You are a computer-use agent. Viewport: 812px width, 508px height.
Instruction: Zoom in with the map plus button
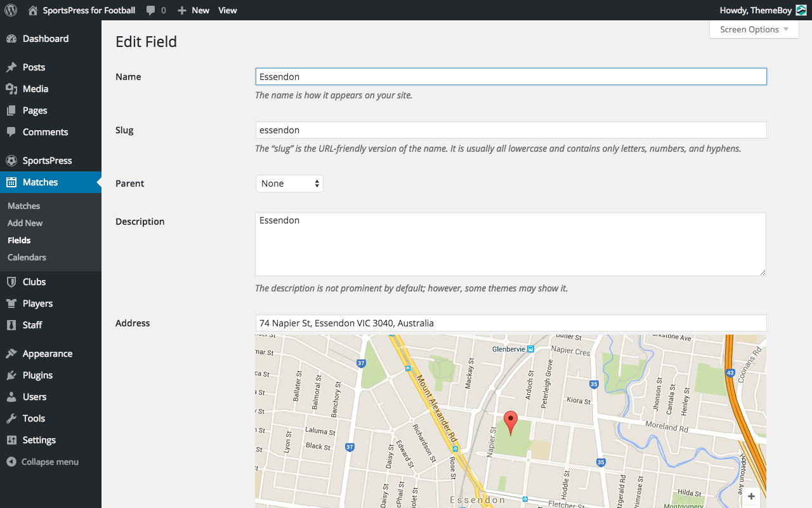tap(751, 497)
